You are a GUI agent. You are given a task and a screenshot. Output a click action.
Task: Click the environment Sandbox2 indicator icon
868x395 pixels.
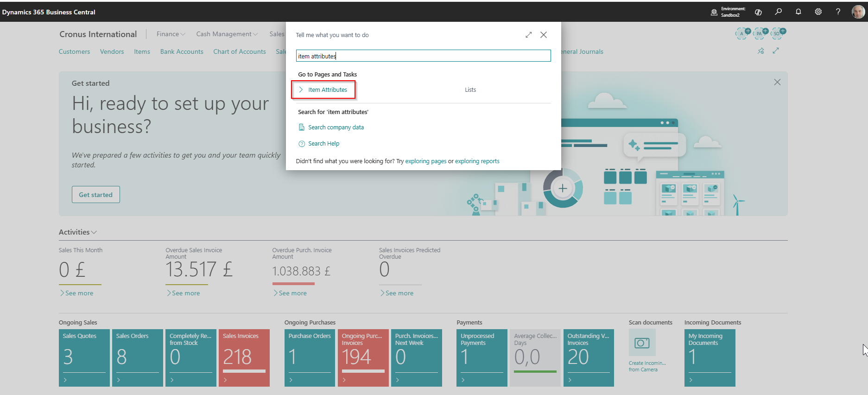[x=714, y=12]
